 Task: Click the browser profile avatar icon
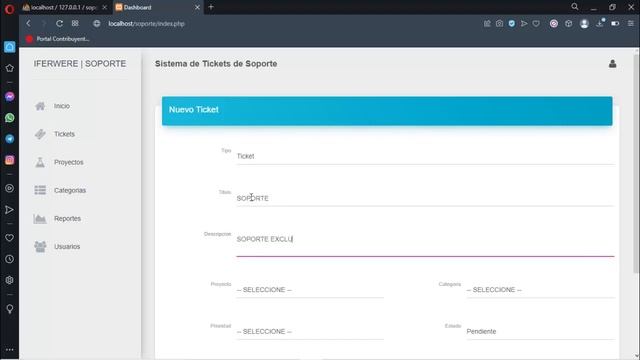click(x=584, y=24)
